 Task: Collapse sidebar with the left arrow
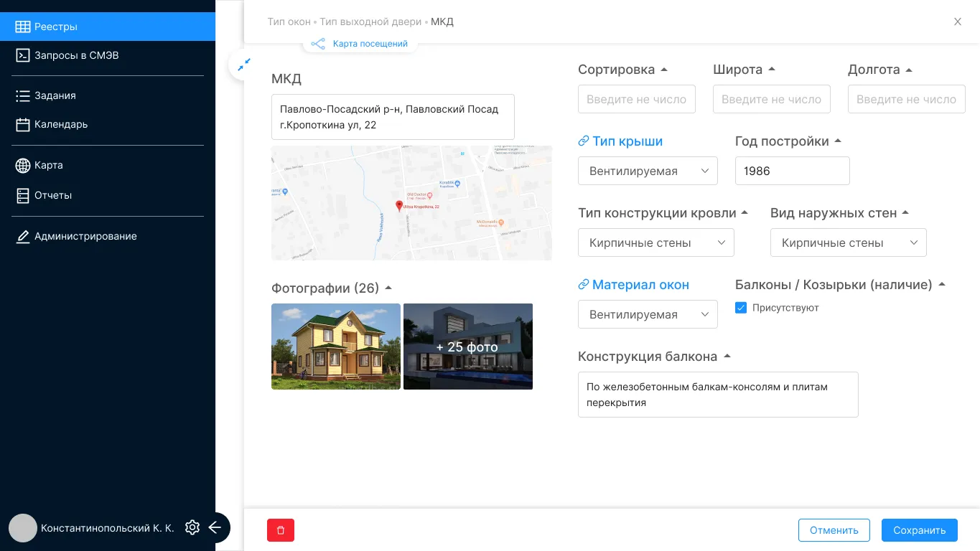(215, 528)
